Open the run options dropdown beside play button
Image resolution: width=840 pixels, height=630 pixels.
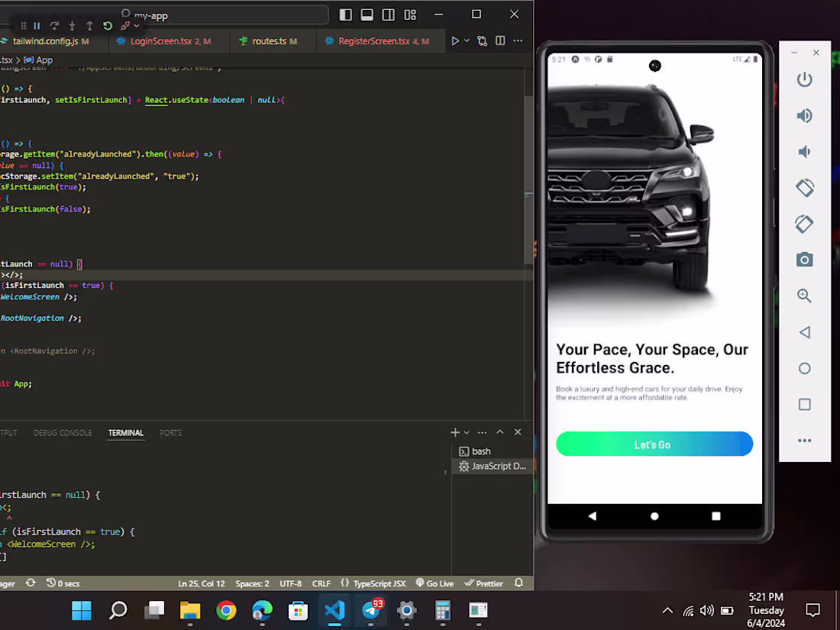[467, 41]
